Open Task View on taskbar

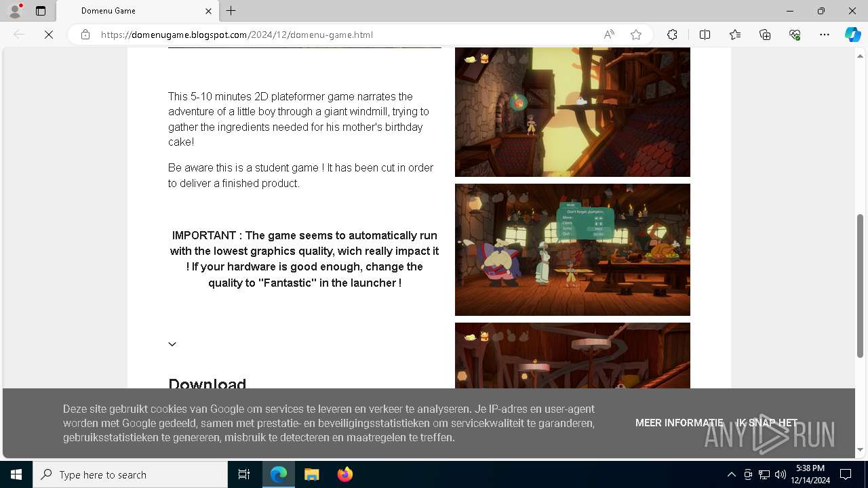[x=244, y=474]
